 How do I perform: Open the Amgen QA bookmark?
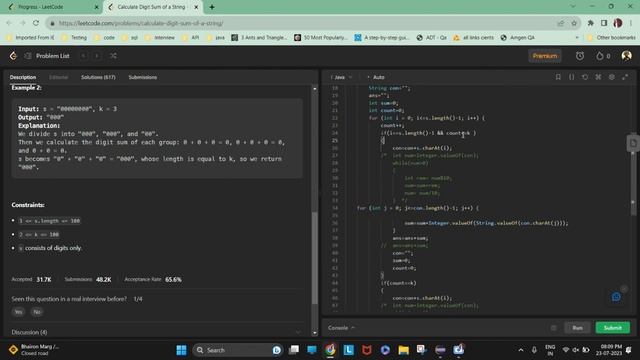518,38
